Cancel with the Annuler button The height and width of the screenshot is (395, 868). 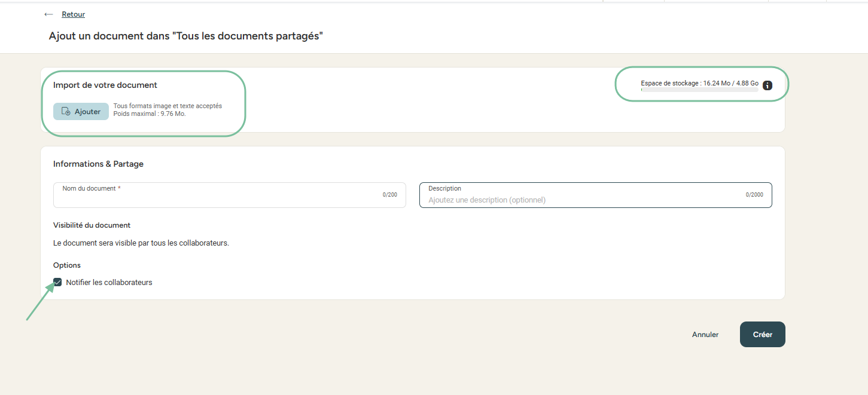705,335
